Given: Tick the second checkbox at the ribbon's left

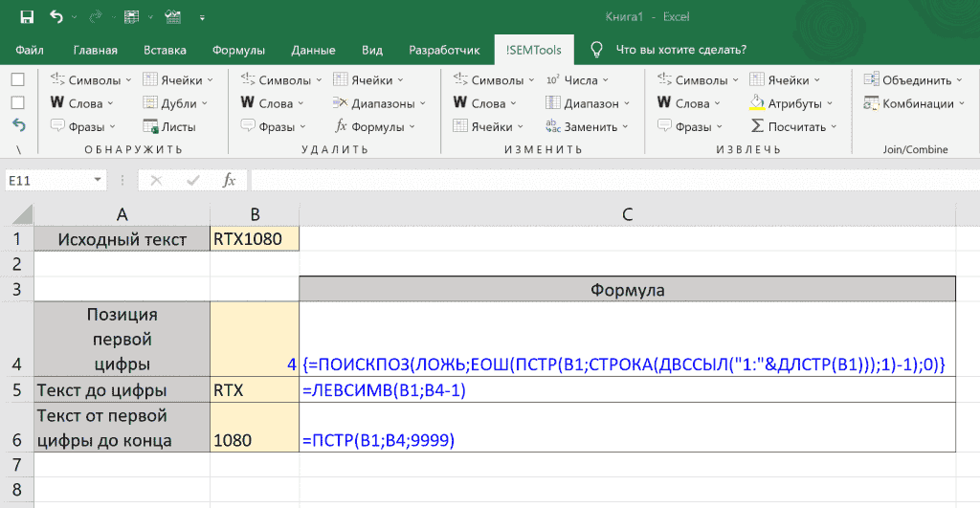Looking at the screenshot, I should (17, 102).
